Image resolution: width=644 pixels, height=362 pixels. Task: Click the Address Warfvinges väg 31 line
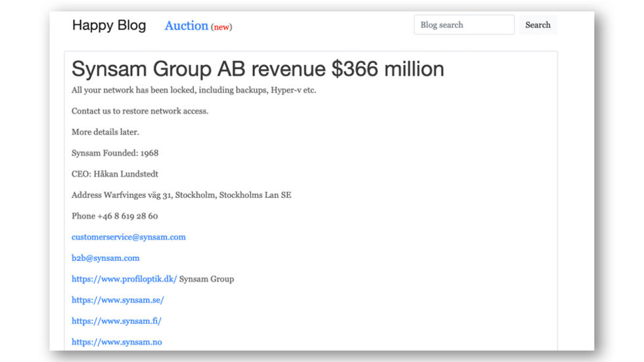click(181, 194)
